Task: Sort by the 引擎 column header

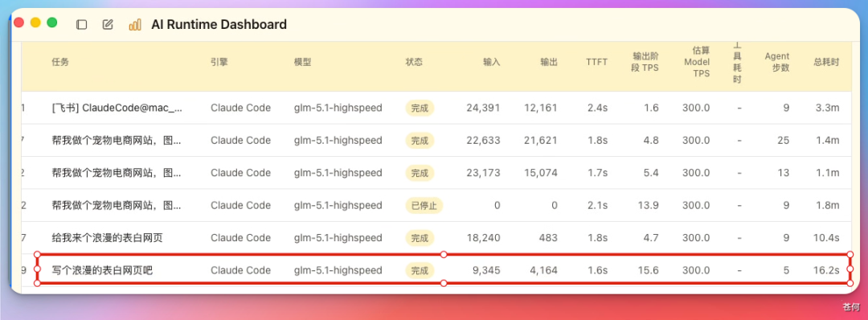Action: (219, 62)
